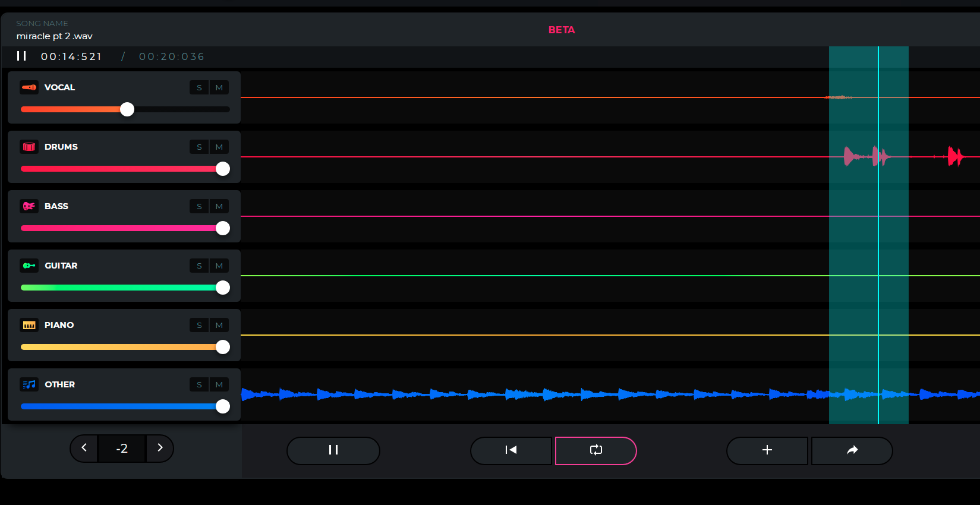Click the Piano keyboard icon

click(29, 325)
